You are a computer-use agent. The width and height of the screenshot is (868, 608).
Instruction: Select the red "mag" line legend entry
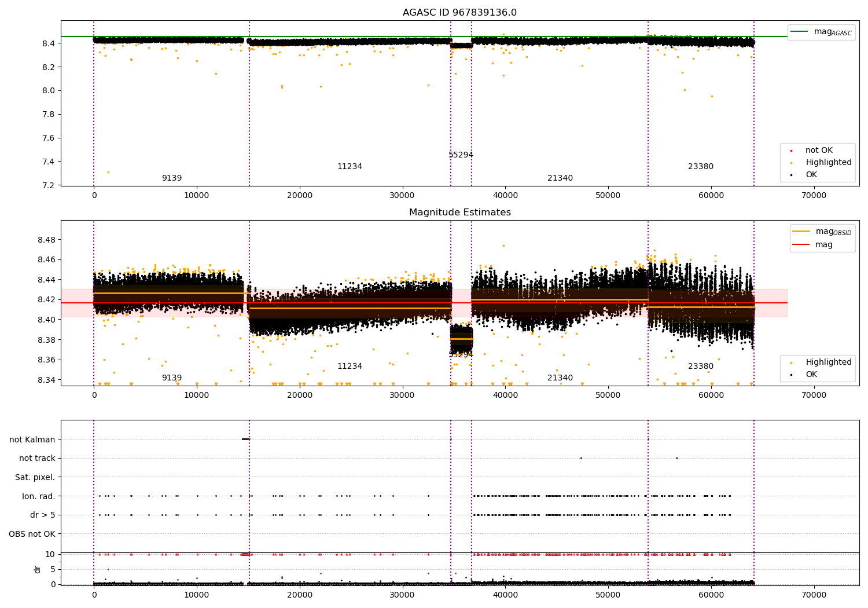(x=813, y=245)
